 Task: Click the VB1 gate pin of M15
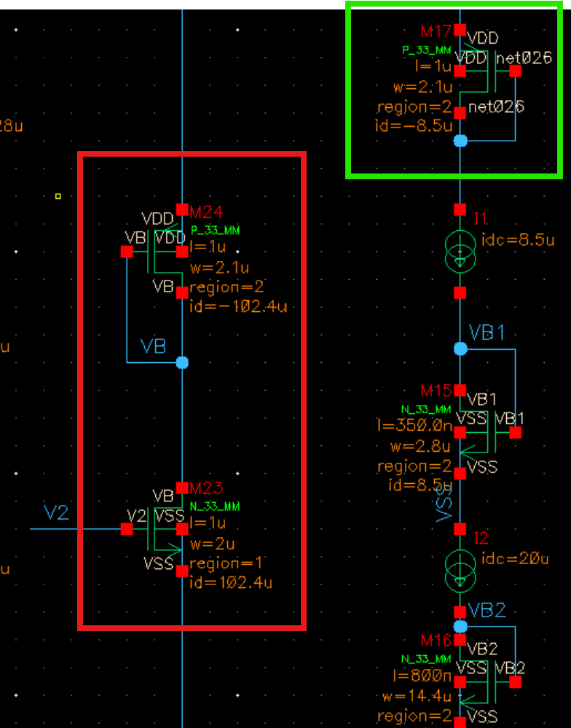(515, 433)
